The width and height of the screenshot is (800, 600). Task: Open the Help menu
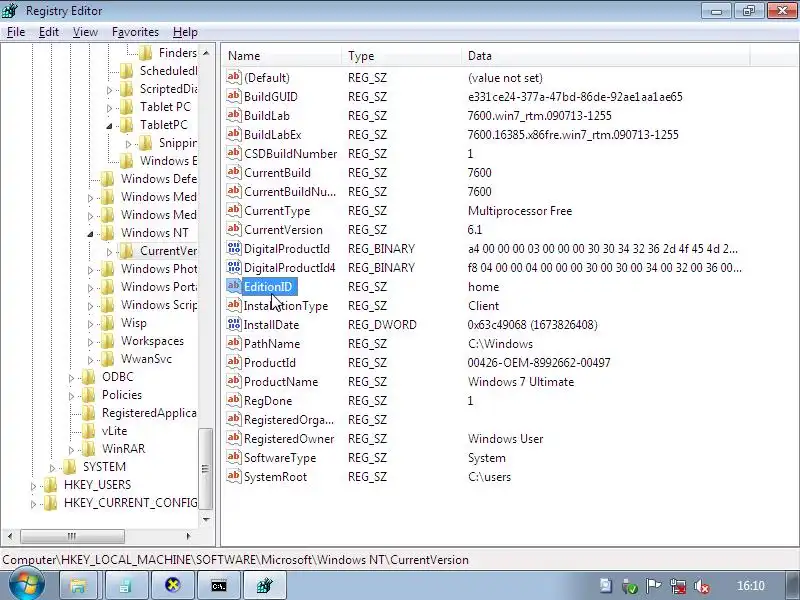(185, 32)
